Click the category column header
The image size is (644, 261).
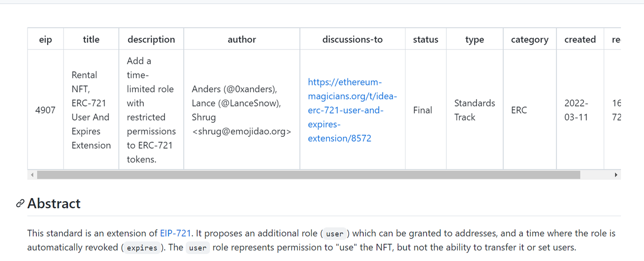530,39
